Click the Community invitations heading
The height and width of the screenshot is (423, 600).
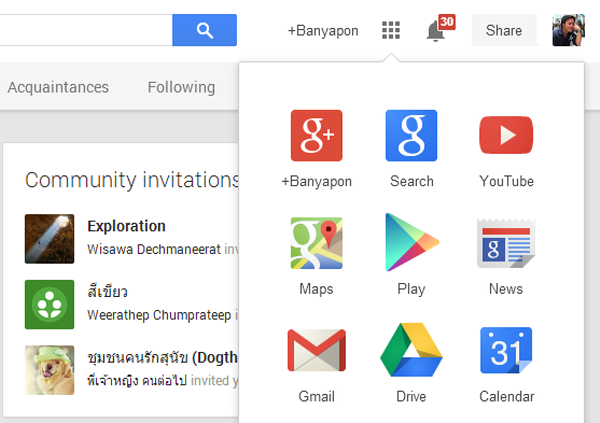132,180
